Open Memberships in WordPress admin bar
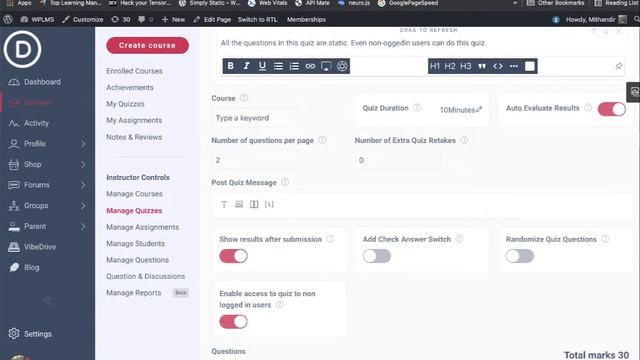Image resolution: width=640 pixels, height=360 pixels. click(x=306, y=19)
